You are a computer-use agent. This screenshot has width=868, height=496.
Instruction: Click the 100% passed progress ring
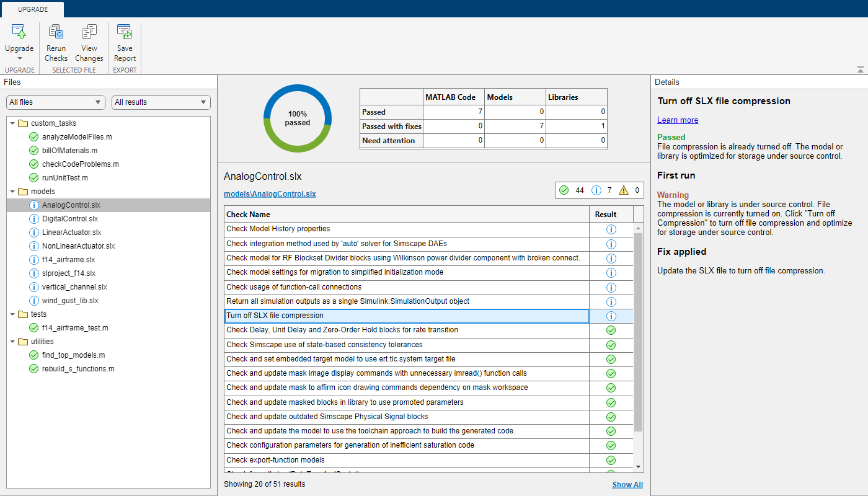pyautogui.click(x=298, y=118)
